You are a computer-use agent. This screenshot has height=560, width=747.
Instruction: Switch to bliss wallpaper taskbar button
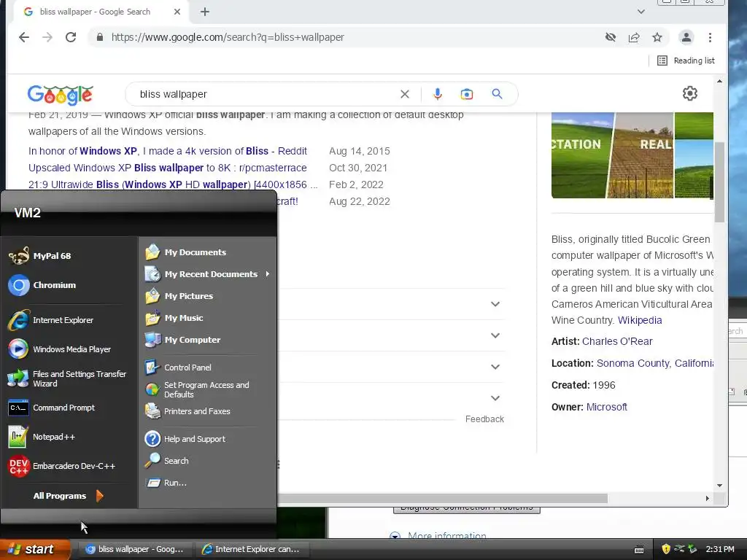click(134, 549)
